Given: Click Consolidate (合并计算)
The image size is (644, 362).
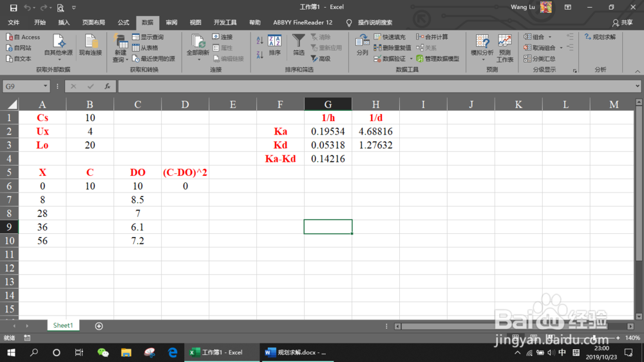Looking at the screenshot, I should click(432, 37).
